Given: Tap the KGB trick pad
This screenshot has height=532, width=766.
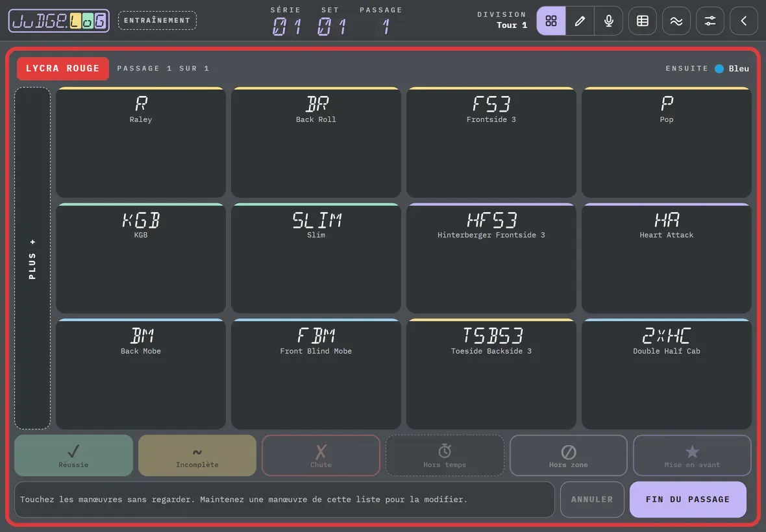Looking at the screenshot, I should click(x=141, y=258).
